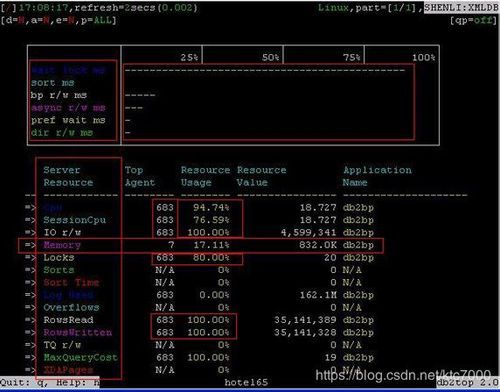Click db2bp application name in Memory row

coord(358,245)
